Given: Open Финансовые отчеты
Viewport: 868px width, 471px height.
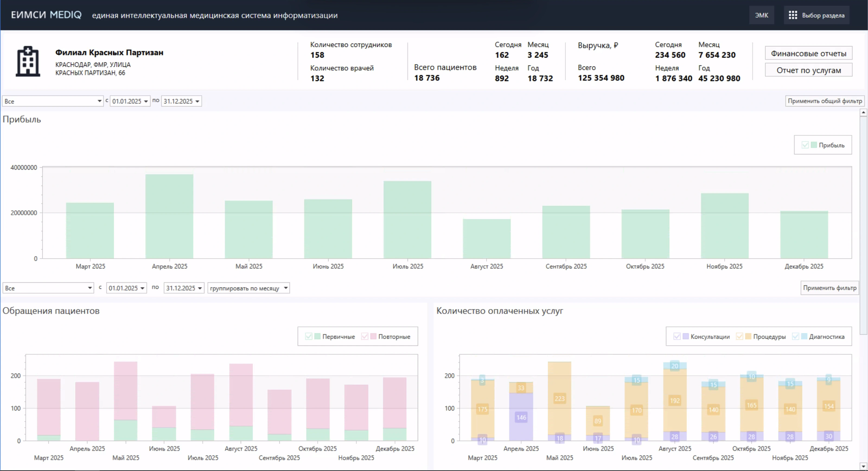Looking at the screenshot, I should click(809, 53).
